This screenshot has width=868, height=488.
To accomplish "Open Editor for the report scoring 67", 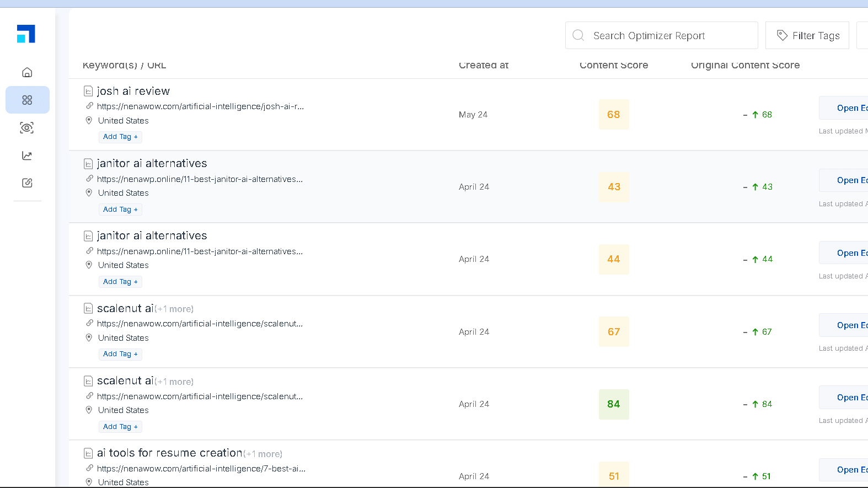I will click(x=844, y=325).
